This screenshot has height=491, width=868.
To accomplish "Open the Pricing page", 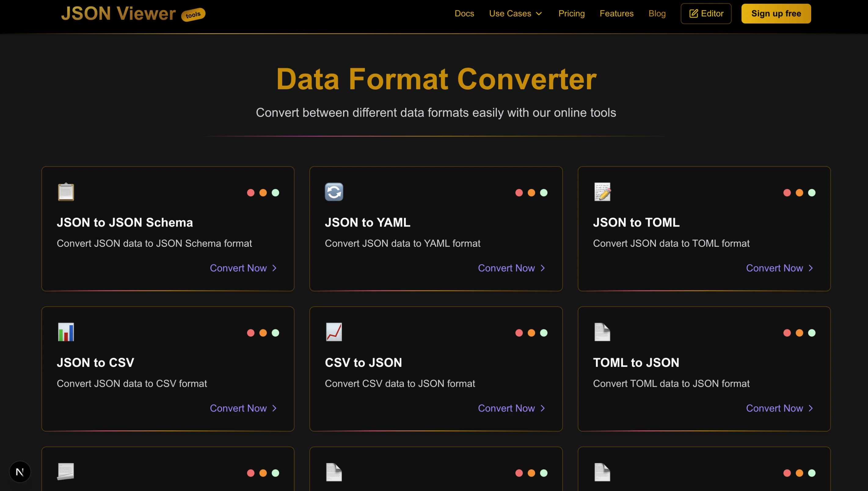I will coord(571,13).
